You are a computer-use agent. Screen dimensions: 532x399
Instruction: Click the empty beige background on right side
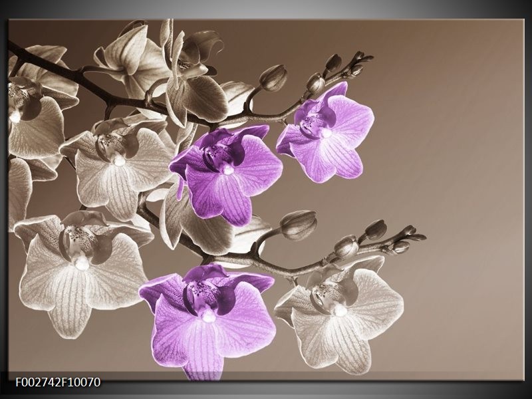[459, 166]
